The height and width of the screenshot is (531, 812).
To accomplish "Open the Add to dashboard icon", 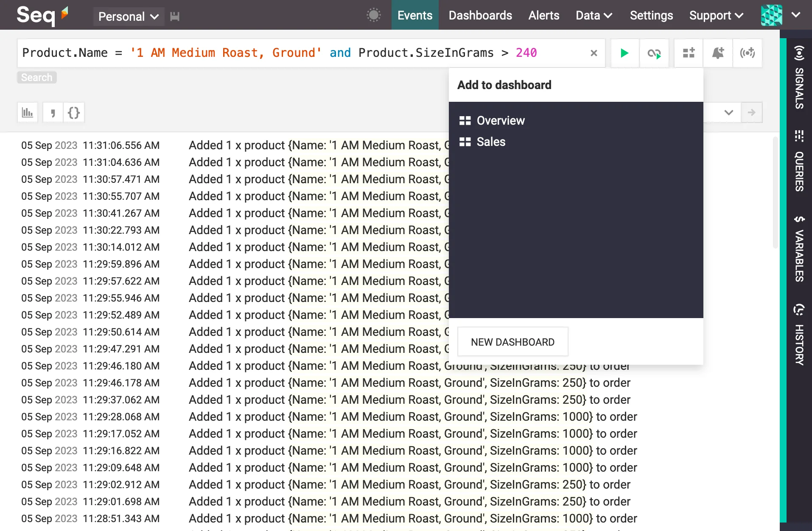I will pos(688,53).
